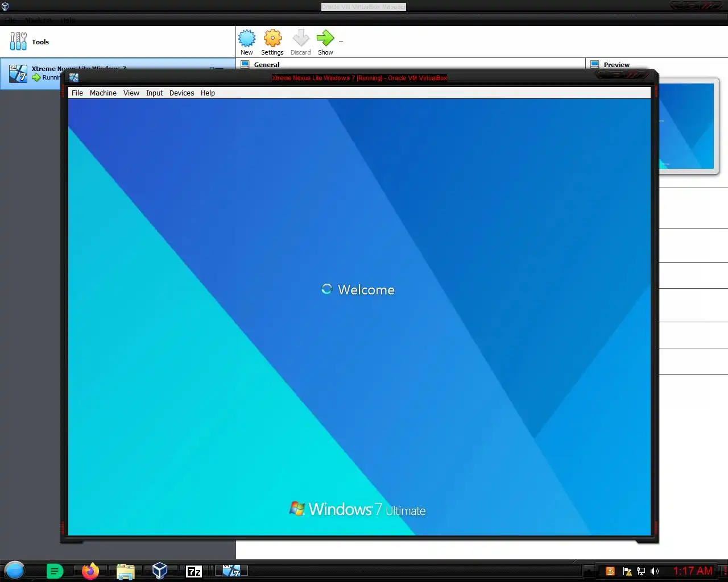The image size is (728, 582).
Task: Click the New machine icon in VirtualBox Manager
Action: (247, 39)
